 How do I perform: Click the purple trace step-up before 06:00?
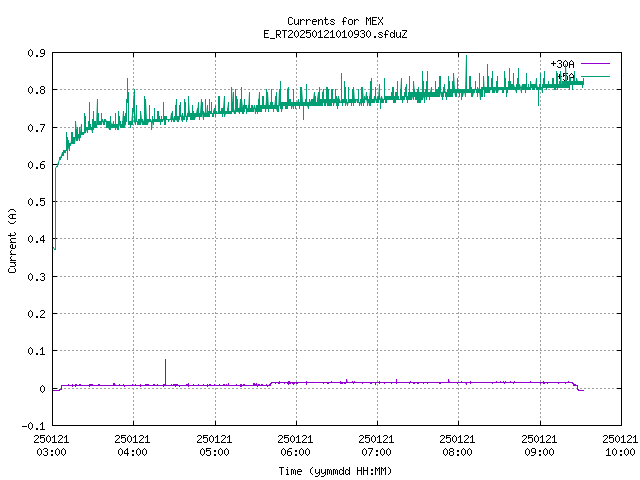click(x=271, y=384)
